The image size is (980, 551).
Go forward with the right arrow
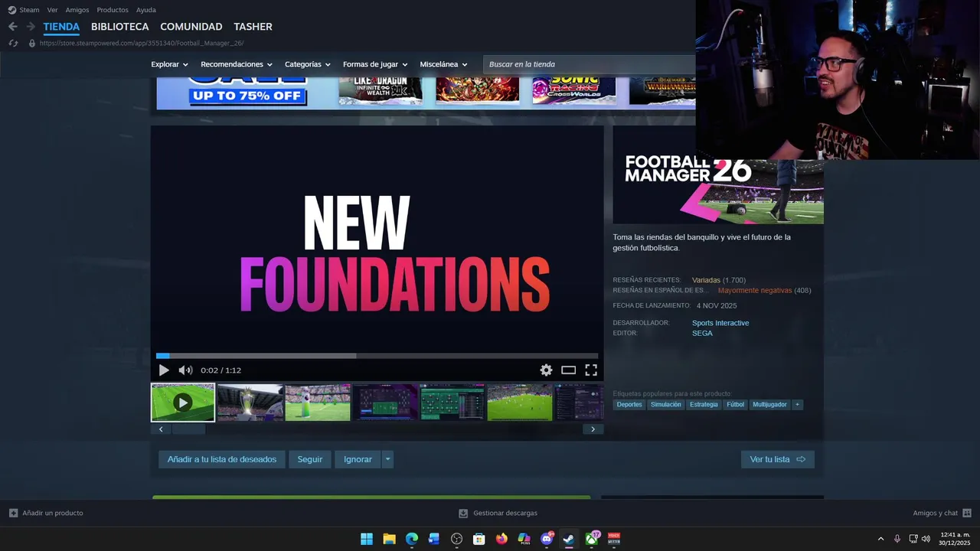pyautogui.click(x=31, y=27)
